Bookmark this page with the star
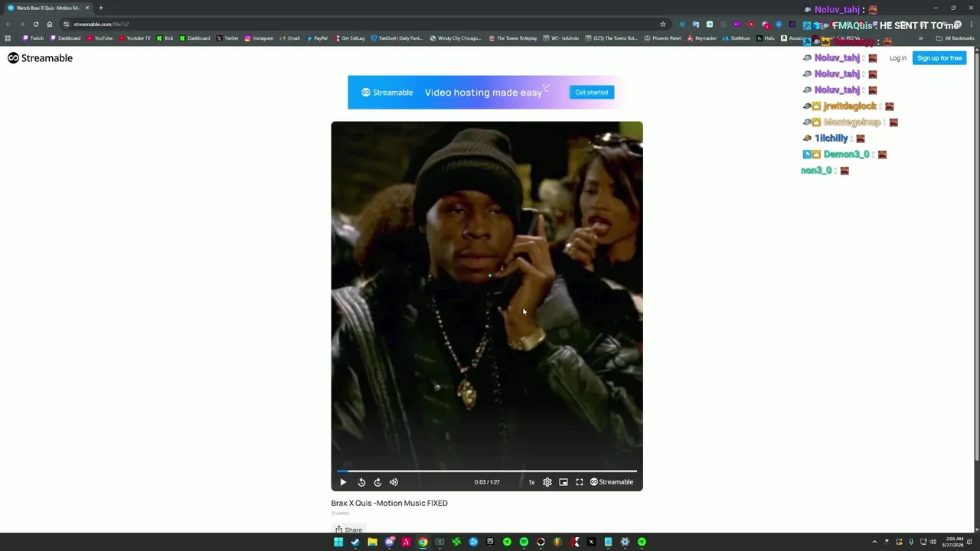 pos(663,24)
